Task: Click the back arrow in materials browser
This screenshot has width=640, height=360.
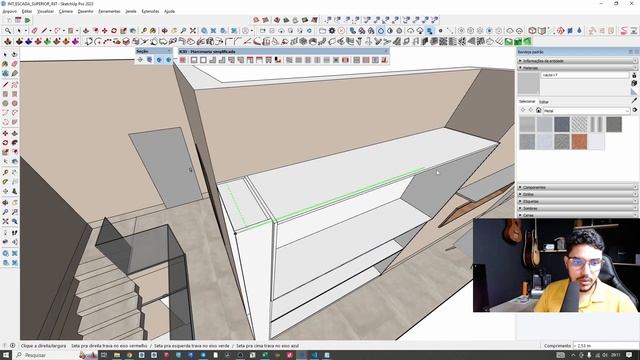Action: (x=523, y=110)
